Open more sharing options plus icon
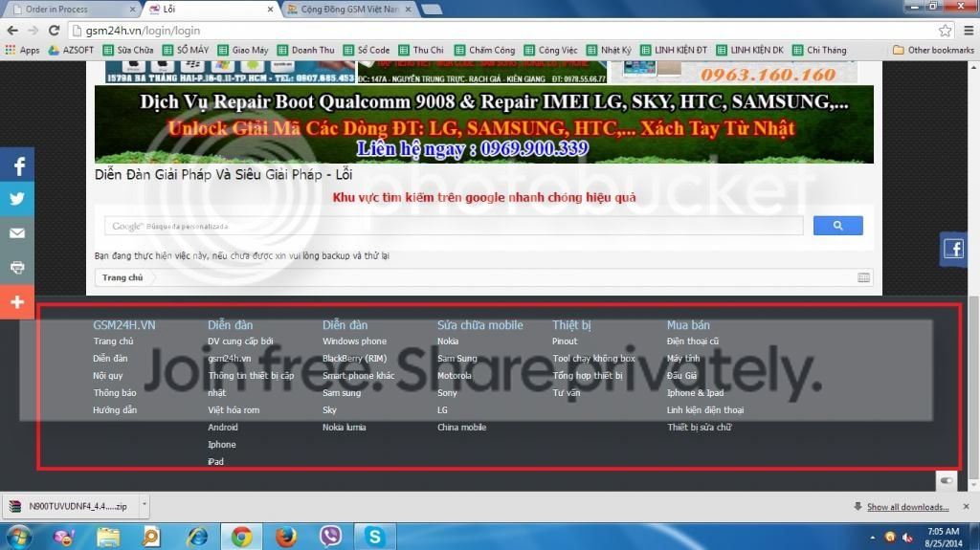 pyautogui.click(x=17, y=302)
